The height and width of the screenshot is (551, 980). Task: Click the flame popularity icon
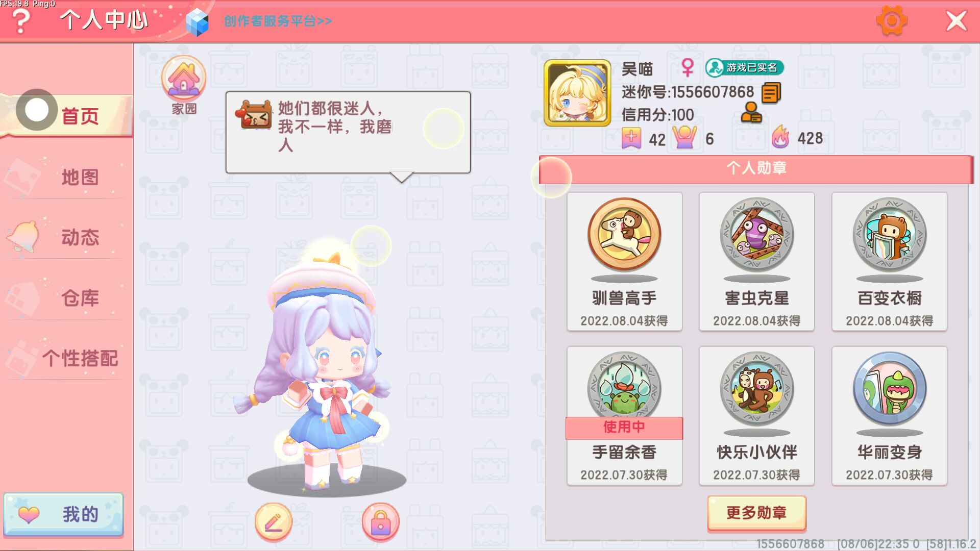780,137
